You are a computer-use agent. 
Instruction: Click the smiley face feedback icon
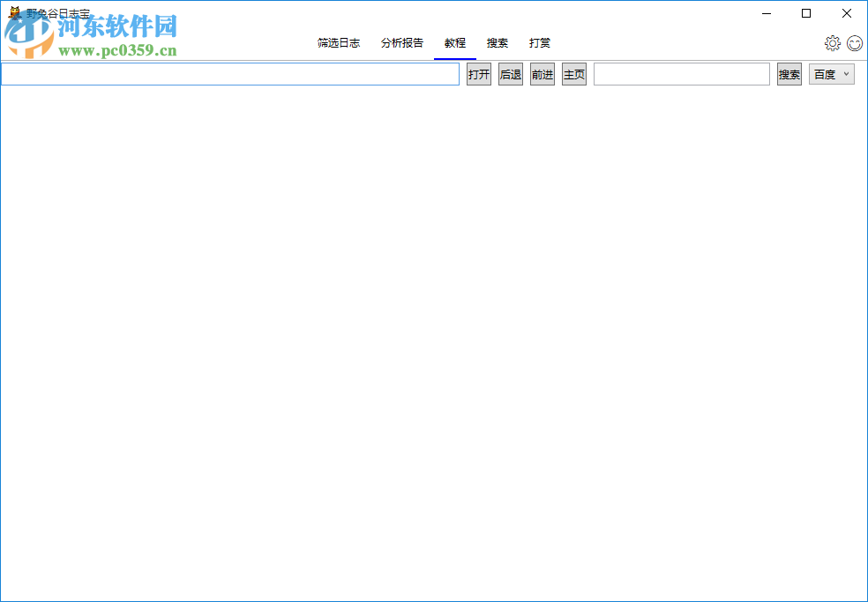click(854, 42)
